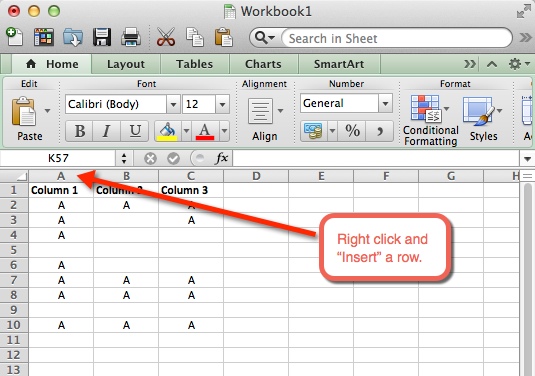Open ribbon gear settings menu

(x=519, y=64)
